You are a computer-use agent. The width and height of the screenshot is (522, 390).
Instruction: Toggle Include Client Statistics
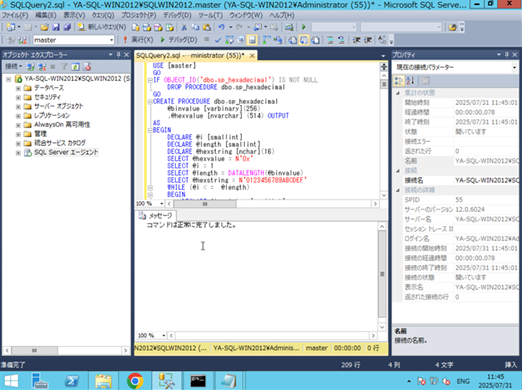[x=277, y=40]
